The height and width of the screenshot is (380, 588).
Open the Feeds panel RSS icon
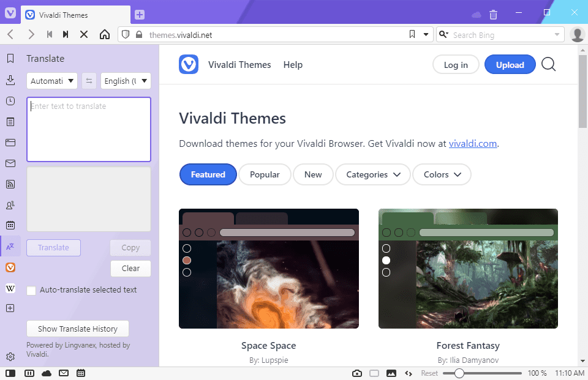pyautogui.click(x=10, y=184)
